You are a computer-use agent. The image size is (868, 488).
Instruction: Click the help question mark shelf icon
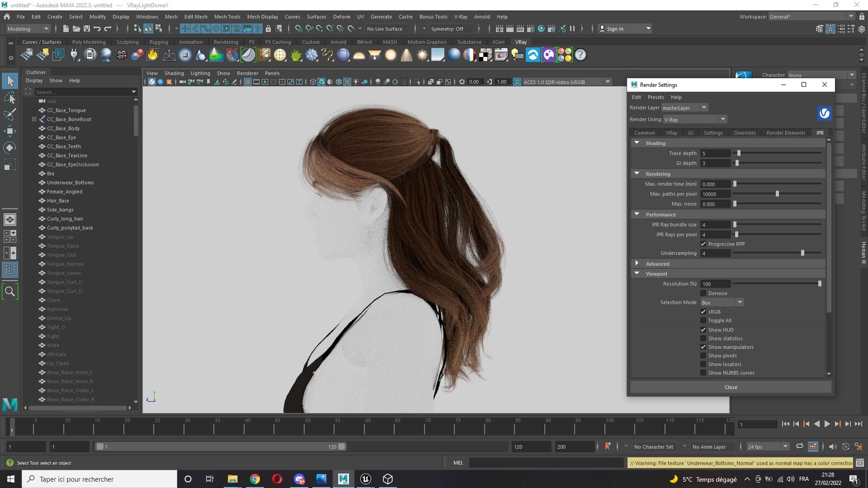(x=580, y=55)
